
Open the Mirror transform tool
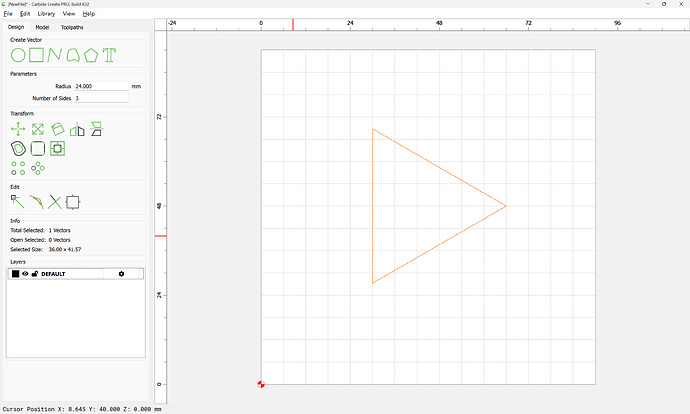[77, 129]
